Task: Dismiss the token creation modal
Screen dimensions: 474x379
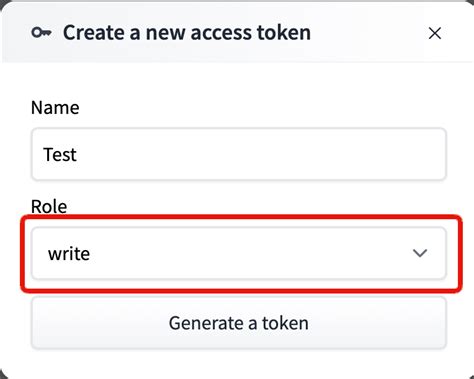Action: [435, 33]
